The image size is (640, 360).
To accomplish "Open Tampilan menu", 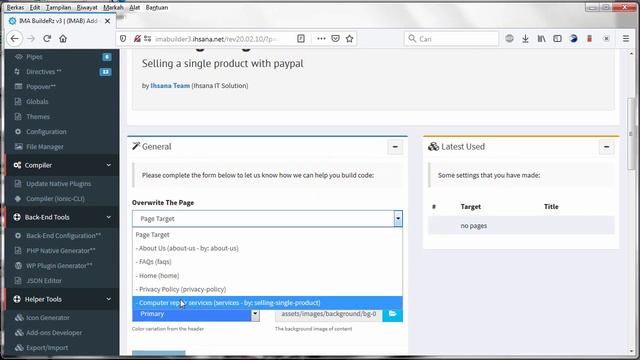I will (58, 7).
